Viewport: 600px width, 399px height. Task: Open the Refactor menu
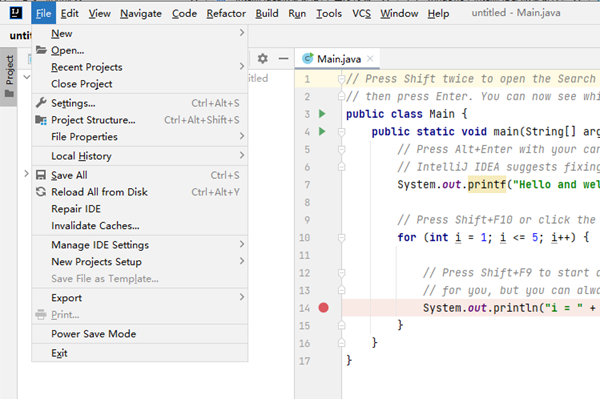pos(226,13)
